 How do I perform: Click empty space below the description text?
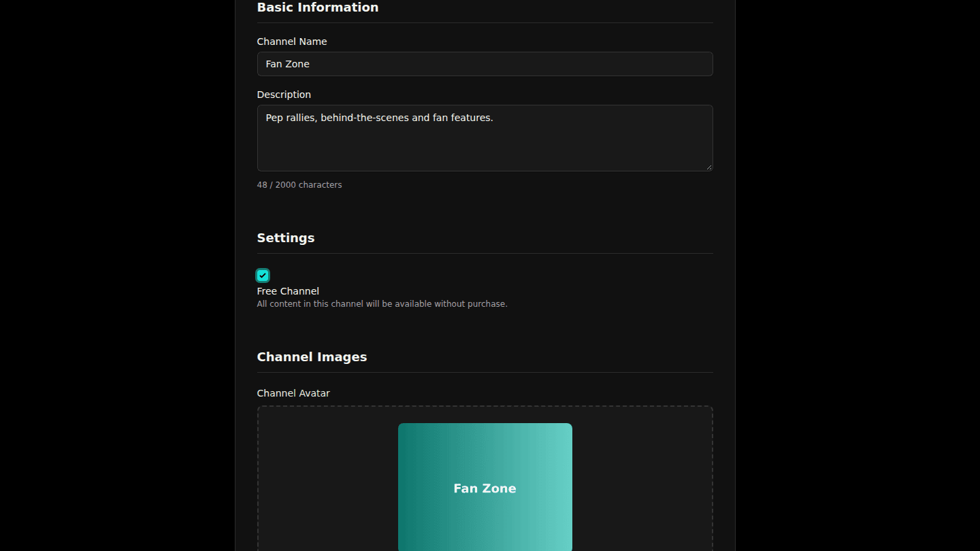(485, 150)
